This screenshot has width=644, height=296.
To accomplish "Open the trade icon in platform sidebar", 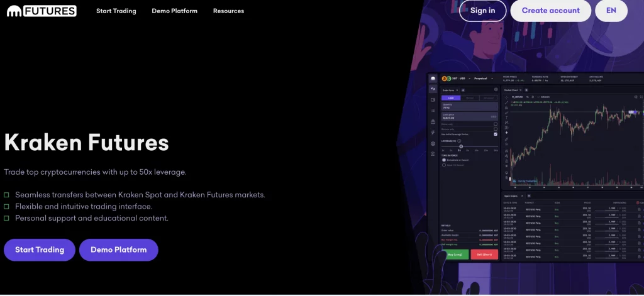I will coord(433,89).
